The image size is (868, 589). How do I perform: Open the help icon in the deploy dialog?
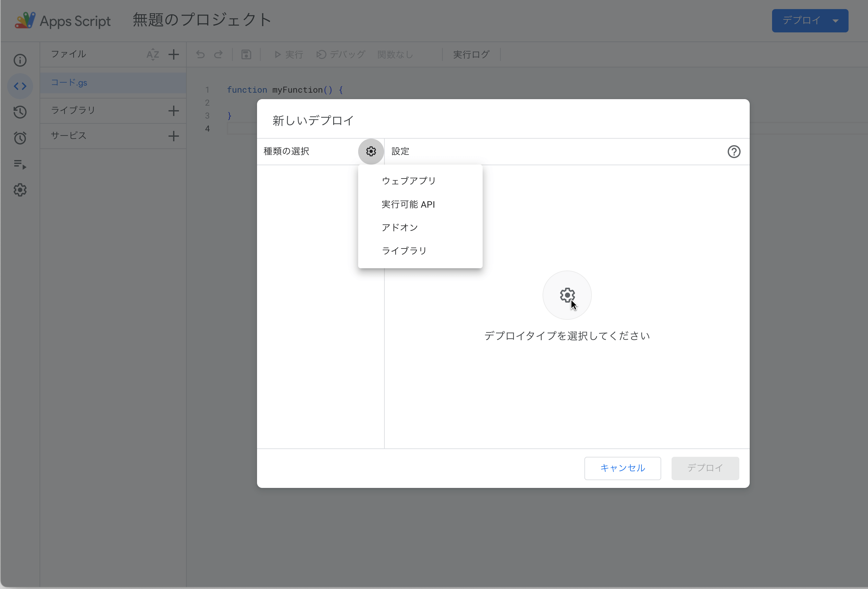point(733,152)
